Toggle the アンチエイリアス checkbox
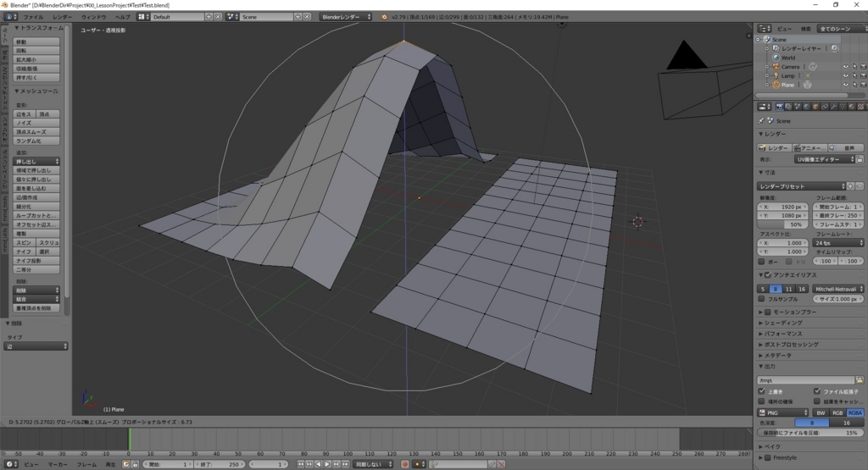 point(768,275)
